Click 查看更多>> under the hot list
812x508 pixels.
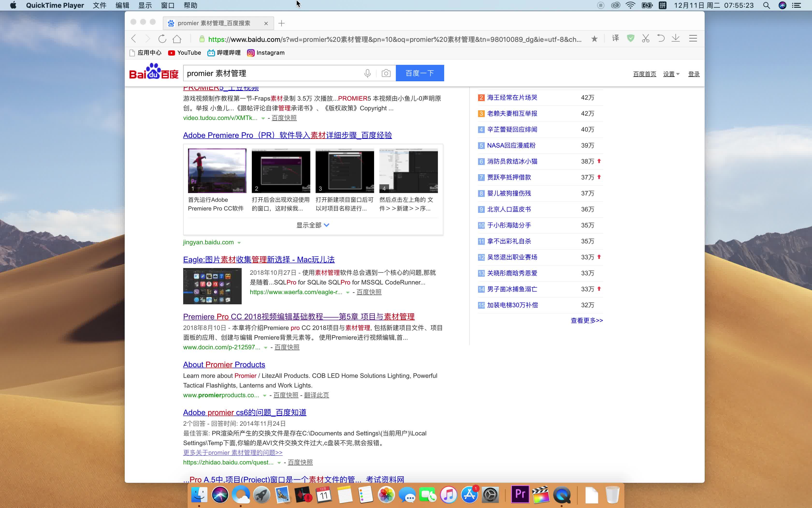587,321
